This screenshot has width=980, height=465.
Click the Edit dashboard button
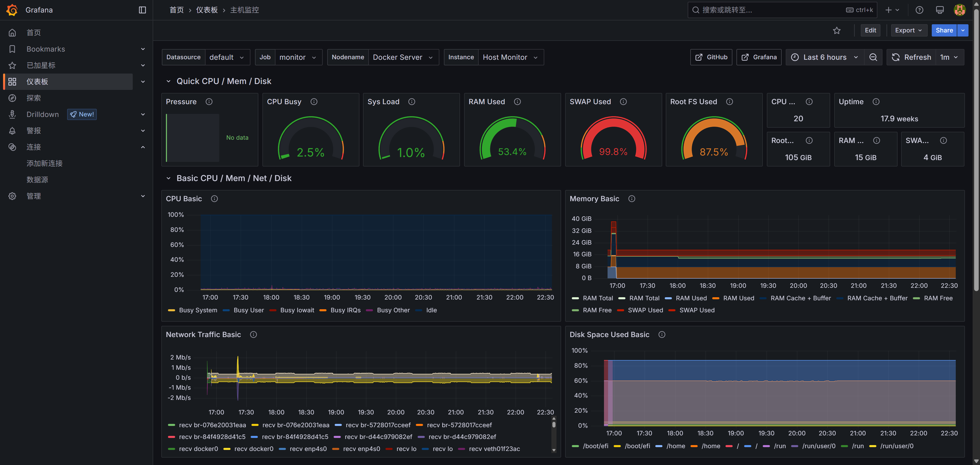[870, 30]
